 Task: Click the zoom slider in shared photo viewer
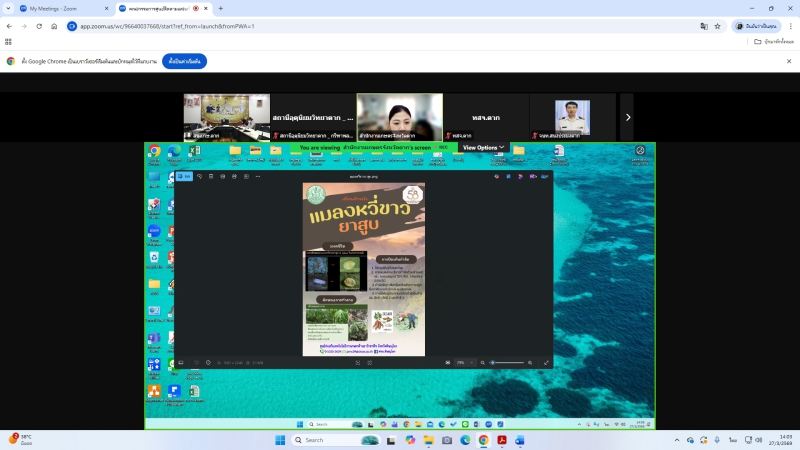[508, 362]
